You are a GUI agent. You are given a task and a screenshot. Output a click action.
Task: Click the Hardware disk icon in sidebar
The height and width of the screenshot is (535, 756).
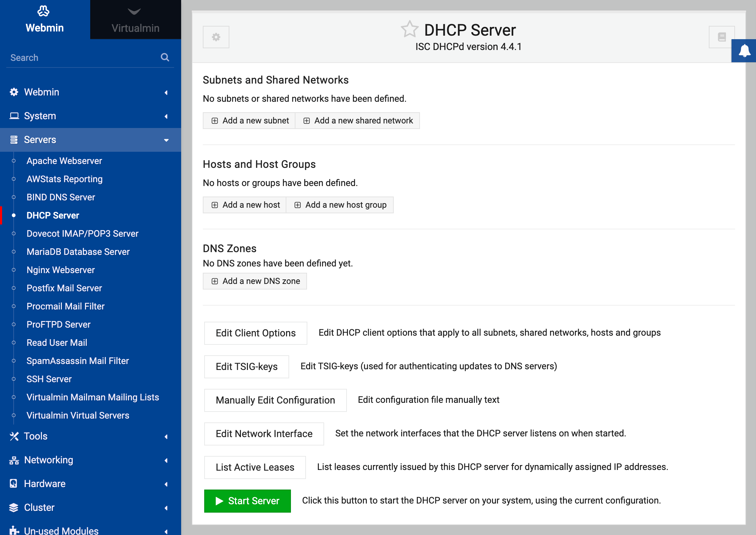pos(14,484)
